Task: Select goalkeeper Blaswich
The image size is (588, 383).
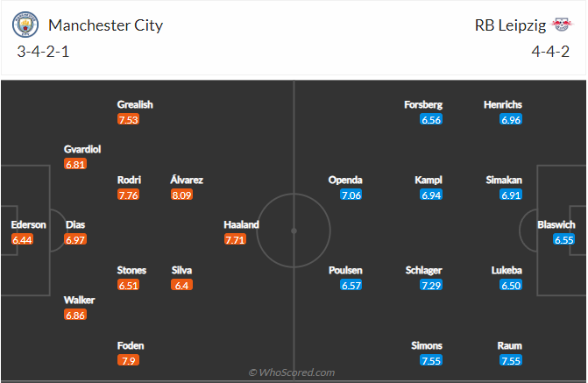Action: (556, 224)
